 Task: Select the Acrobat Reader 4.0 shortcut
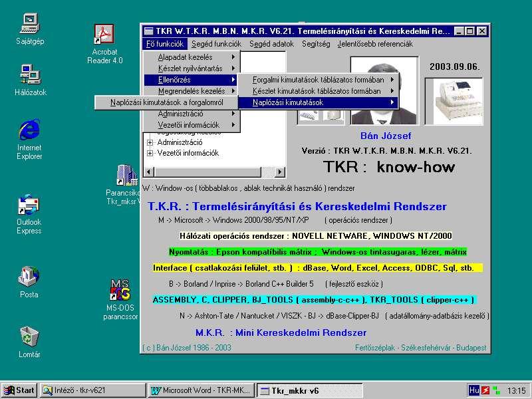[x=104, y=44]
